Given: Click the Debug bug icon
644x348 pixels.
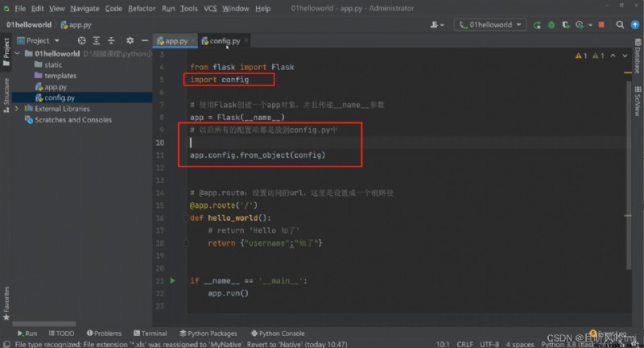Looking at the screenshot, I should pos(551,25).
